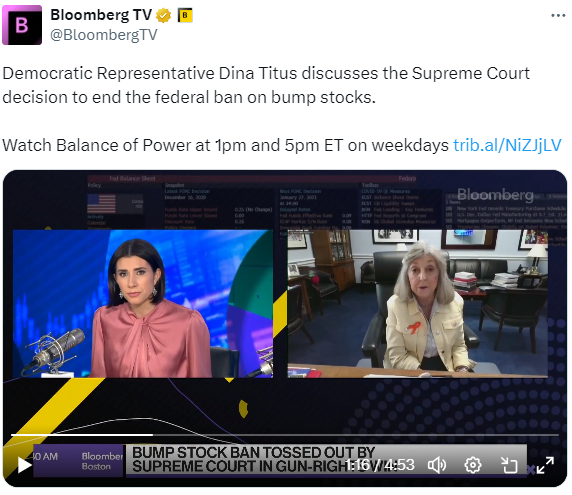Viewport: 572px width, 495px height.
Task: Click the Bloomberg TV profile avatar
Action: [22, 25]
